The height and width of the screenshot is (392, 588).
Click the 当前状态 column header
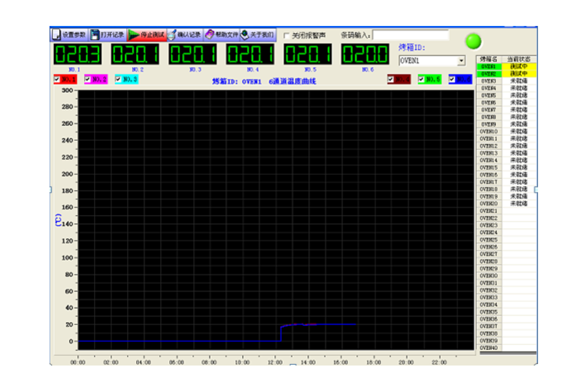coord(518,59)
